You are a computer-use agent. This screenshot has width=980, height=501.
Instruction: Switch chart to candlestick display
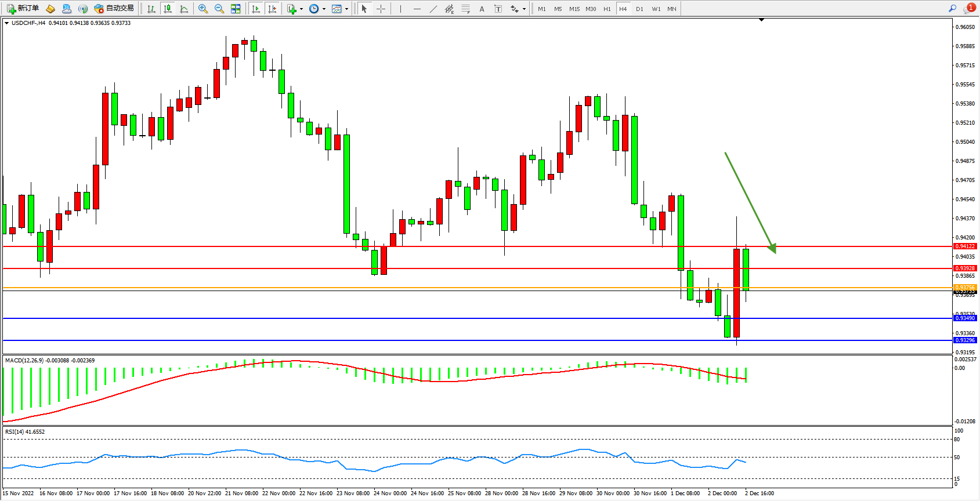(x=168, y=9)
